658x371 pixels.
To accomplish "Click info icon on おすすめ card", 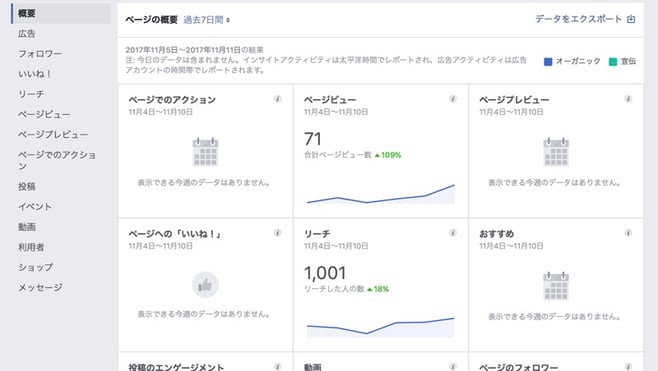I will (628, 233).
